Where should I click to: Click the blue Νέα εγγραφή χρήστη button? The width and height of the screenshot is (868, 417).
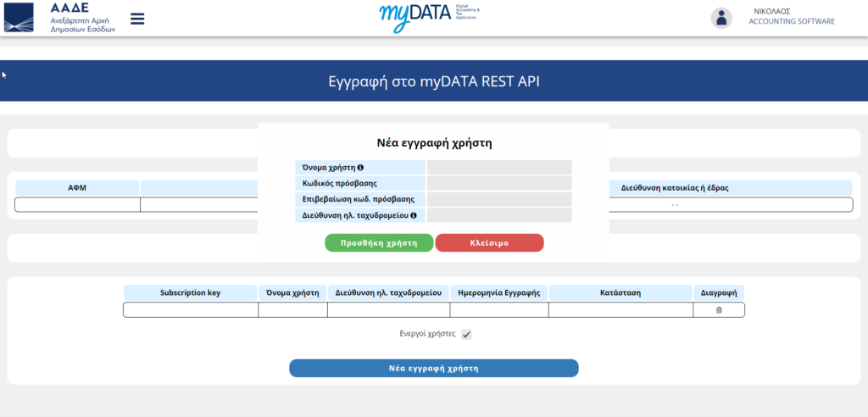pyautogui.click(x=433, y=369)
